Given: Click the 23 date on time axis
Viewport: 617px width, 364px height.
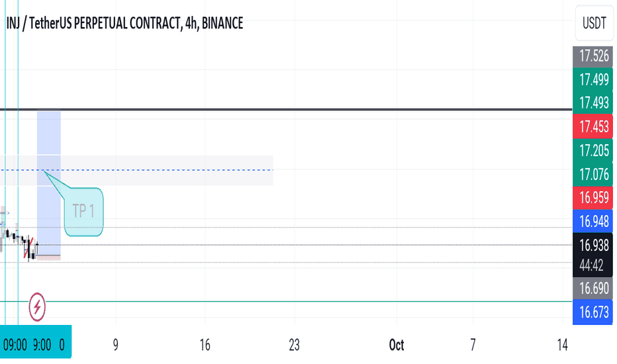Looking at the screenshot, I should click(295, 345).
